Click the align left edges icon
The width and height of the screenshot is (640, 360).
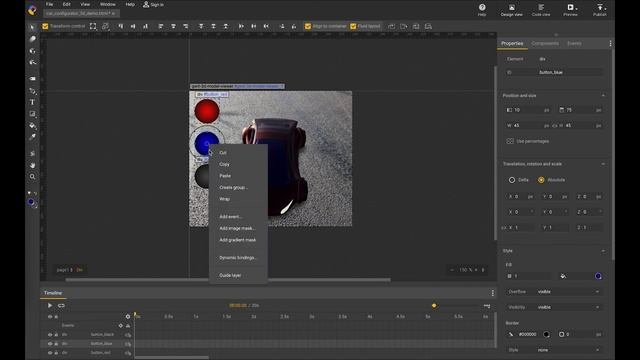(x=161, y=26)
